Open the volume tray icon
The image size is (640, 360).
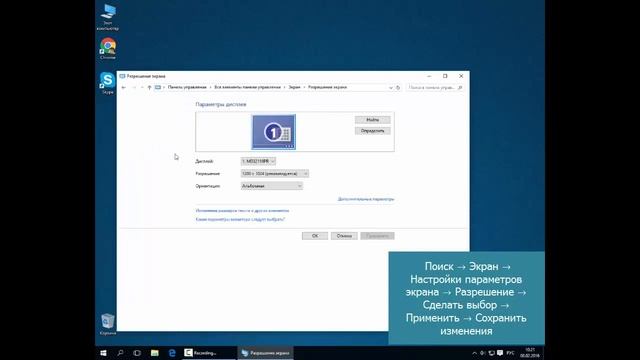(483, 353)
